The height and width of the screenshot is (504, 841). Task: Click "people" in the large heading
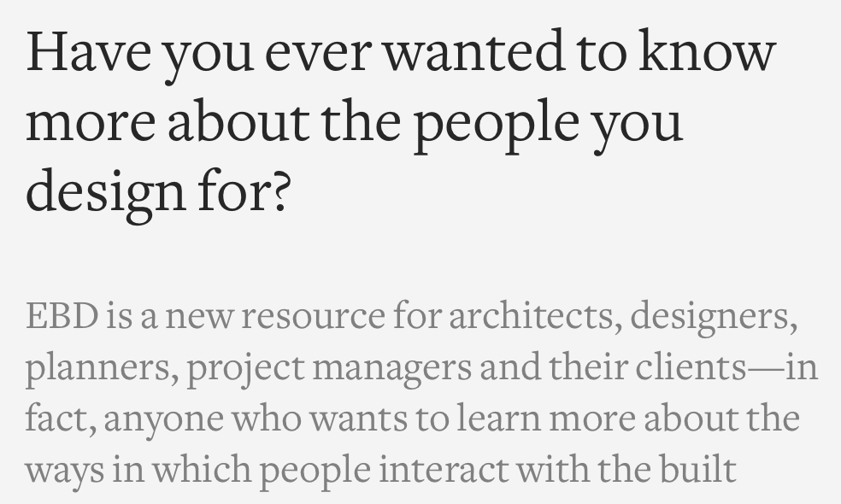pos(496,122)
